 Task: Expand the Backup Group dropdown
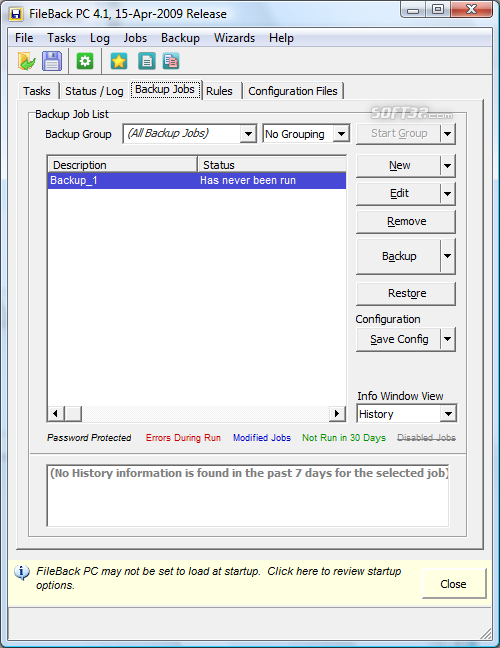click(248, 134)
